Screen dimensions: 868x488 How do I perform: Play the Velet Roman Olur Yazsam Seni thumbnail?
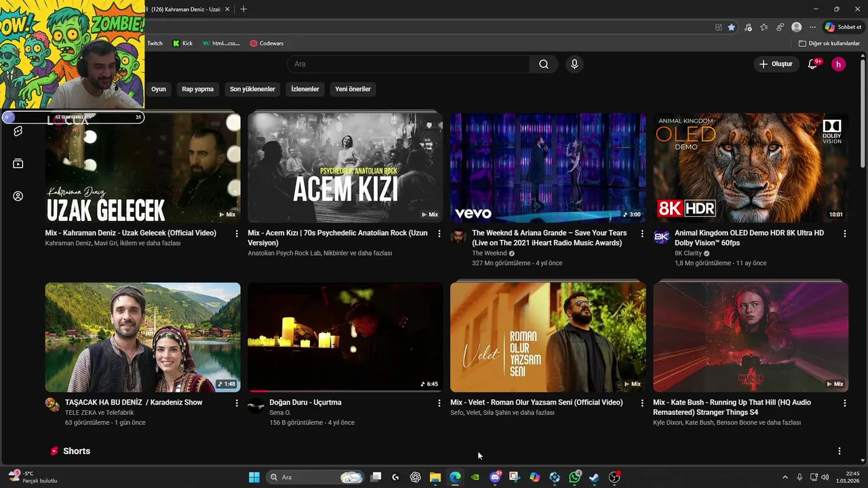(548, 337)
